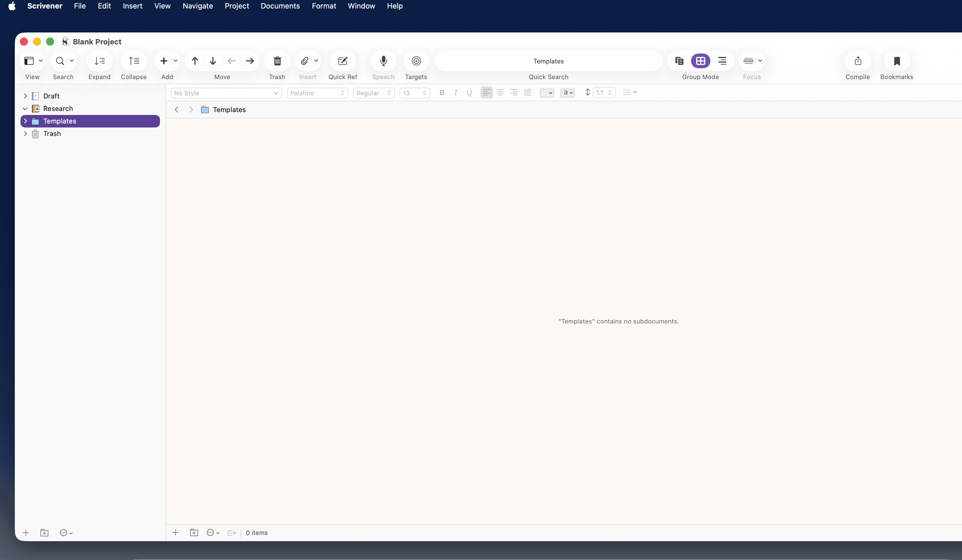This screenshot has height=560, width=962.
Task: Go back in editor history
Action: [177, 110]
